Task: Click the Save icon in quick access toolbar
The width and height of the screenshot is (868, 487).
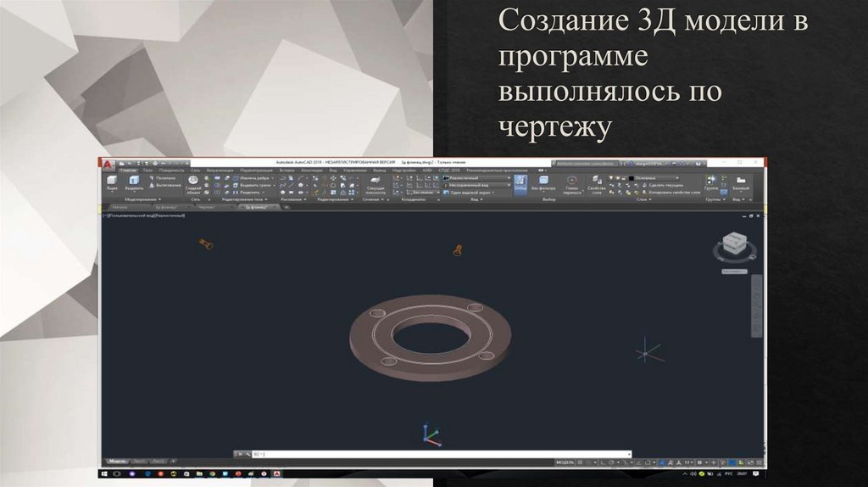Action: pos(138,164)
